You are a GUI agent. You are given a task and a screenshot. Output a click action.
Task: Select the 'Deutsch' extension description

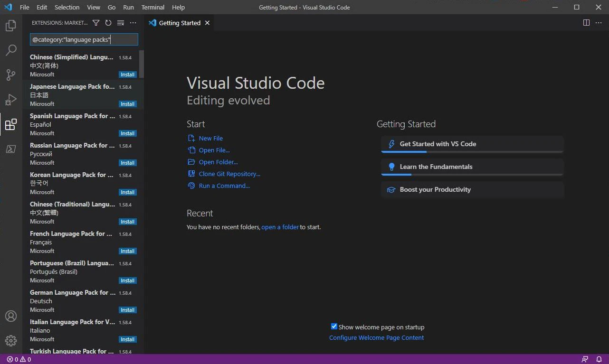pyautogui.click(x=41, y=301)
